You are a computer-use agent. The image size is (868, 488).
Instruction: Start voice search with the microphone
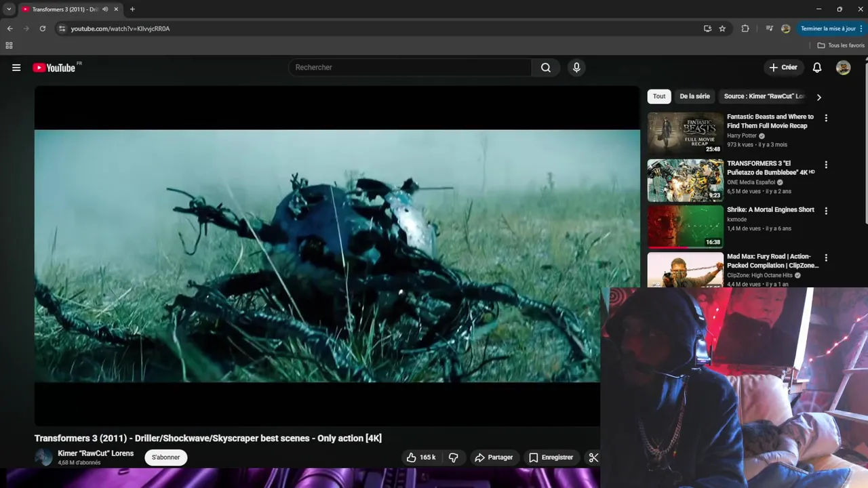point(576,67)
